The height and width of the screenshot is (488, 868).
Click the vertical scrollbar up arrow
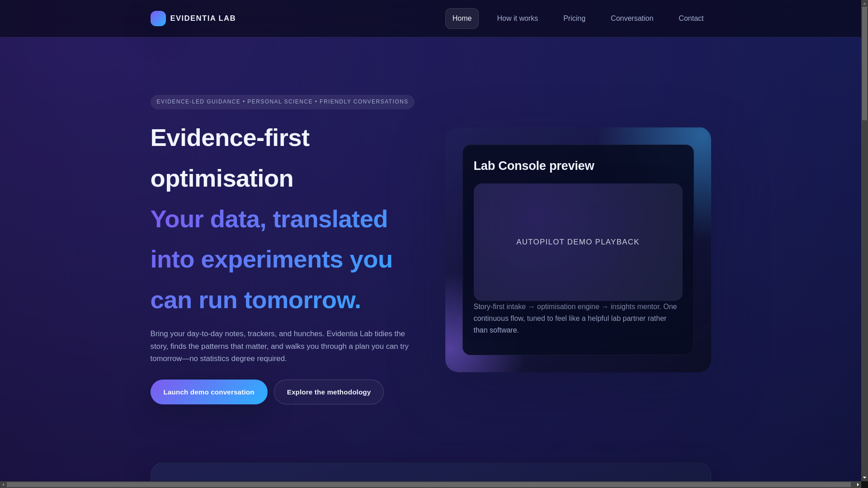pos(864,3)
